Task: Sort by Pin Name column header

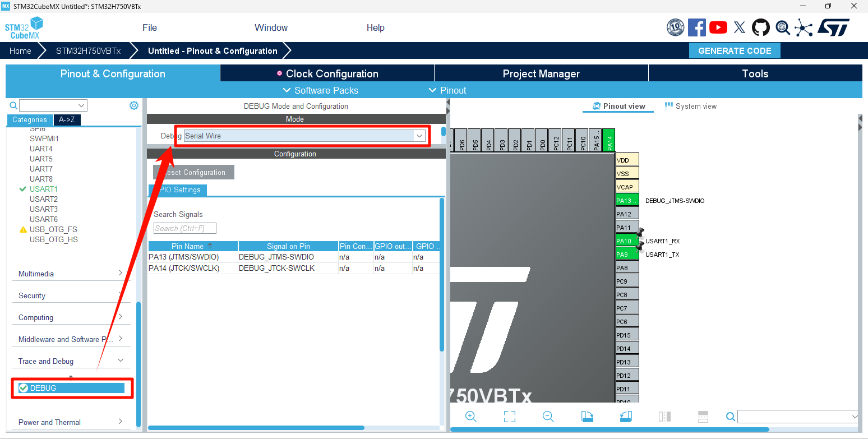Action: (193, 246)
